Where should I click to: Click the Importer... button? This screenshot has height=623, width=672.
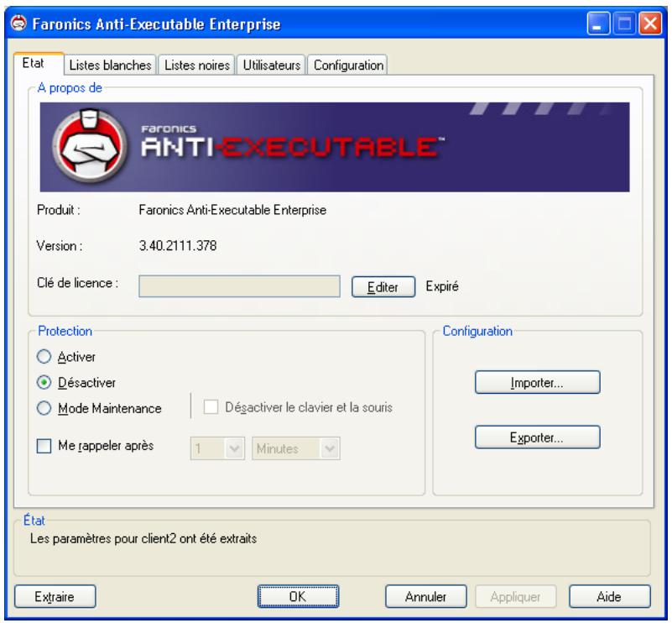537,382
